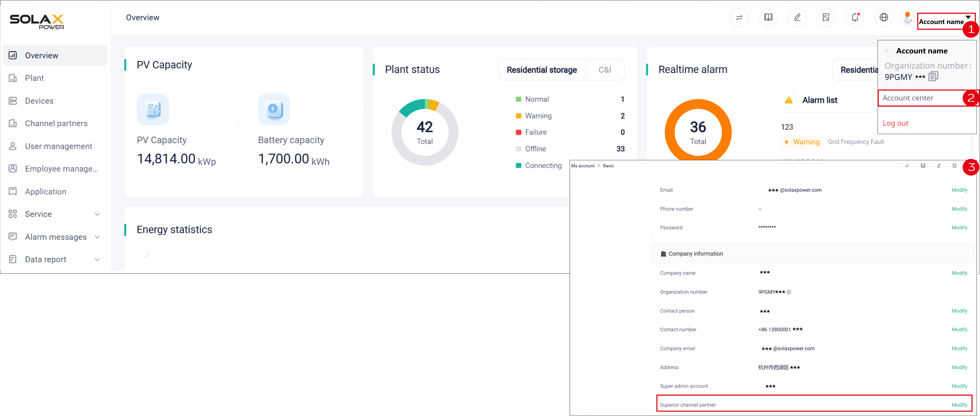Click the book icon in My account panel
980x416 pixels.
923,166
